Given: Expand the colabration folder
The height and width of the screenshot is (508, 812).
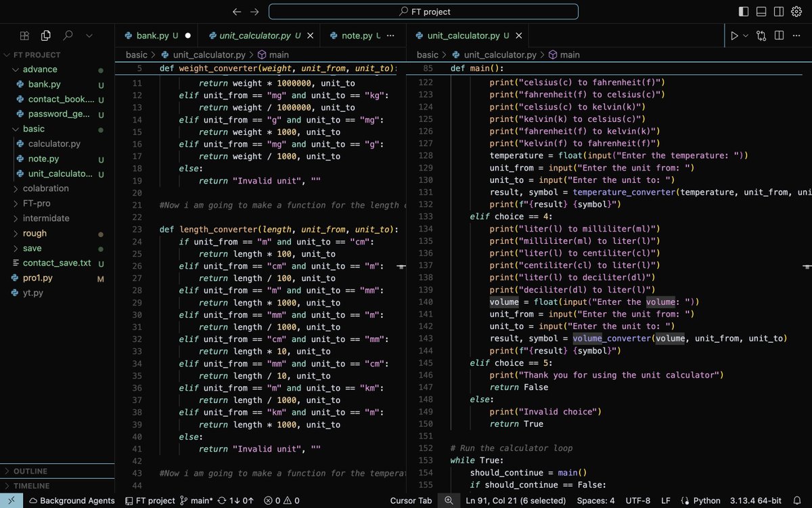Looking at the screenshot, I should (x=58, y=188).
